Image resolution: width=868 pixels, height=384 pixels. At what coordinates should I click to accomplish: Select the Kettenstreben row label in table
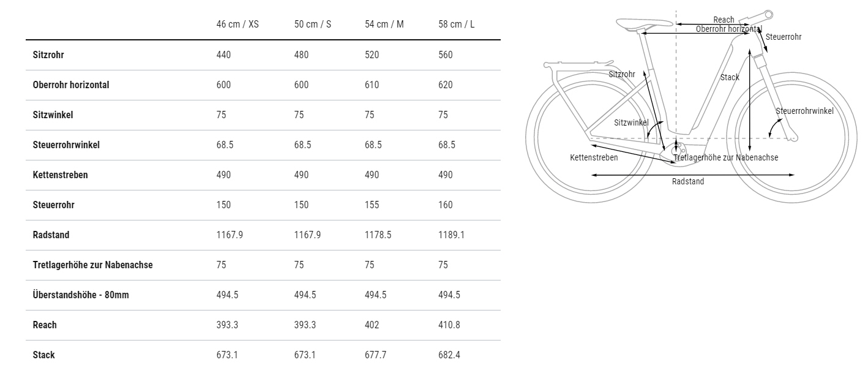[61, 175]
